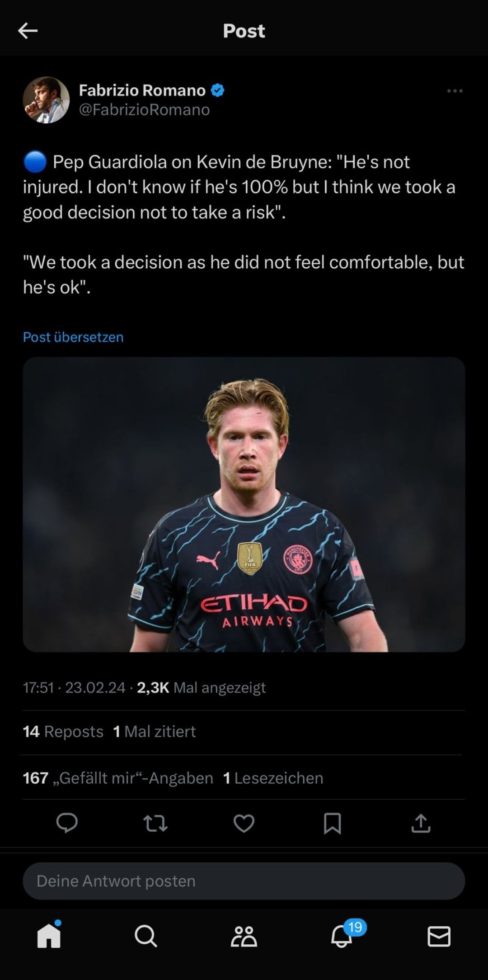The image size is (488, 980).
Task: Open Fabrizio Romano's profile picture
Action: click(x=46, y=100)
